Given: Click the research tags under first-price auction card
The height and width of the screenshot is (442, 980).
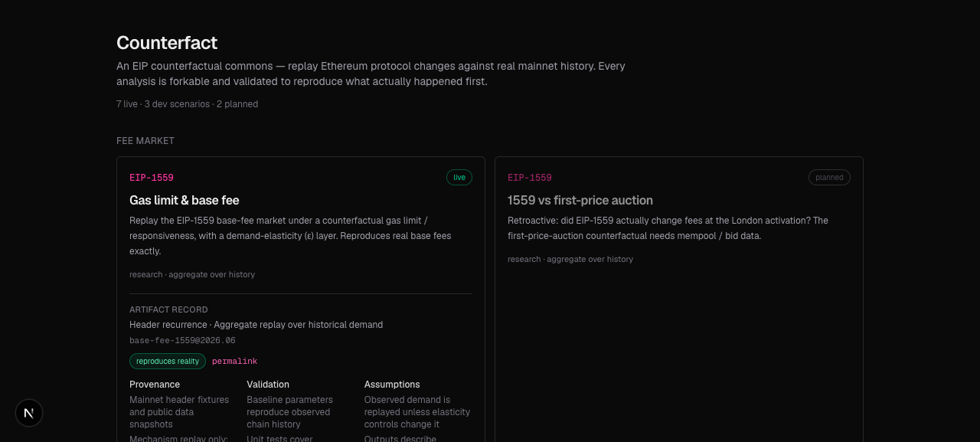Looking at the screenshot, I should pos(570,259).
